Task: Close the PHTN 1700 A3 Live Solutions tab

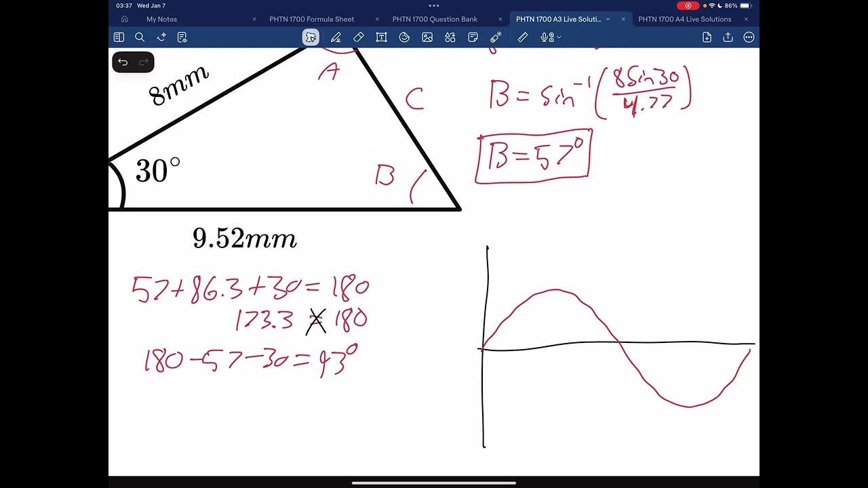Action: 623,19
